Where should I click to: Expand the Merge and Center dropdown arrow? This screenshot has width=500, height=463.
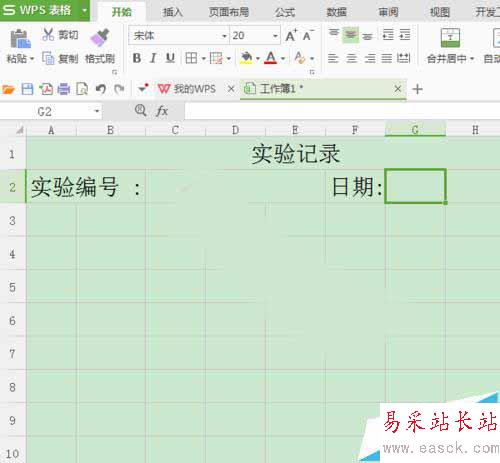click(472, 59)
